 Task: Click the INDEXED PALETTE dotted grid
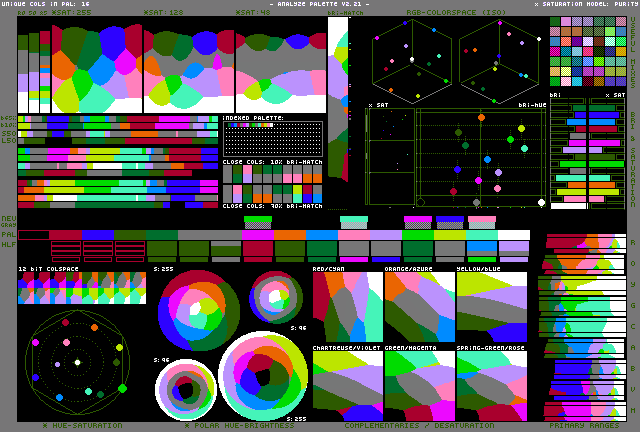tap(273, 139)
